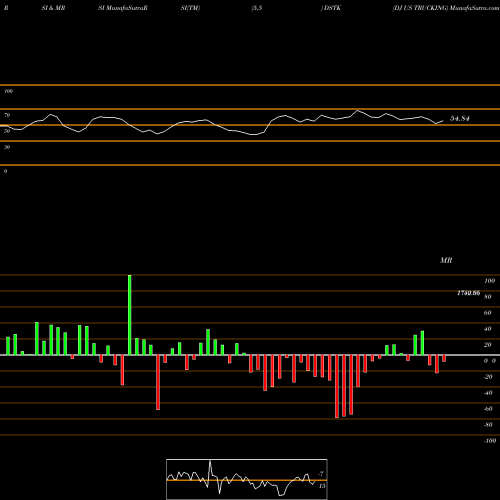The width and height of the screenshot is (500, 500).
Task: Click the SI MunafaSutraR header text
Action: click(123, 8)
